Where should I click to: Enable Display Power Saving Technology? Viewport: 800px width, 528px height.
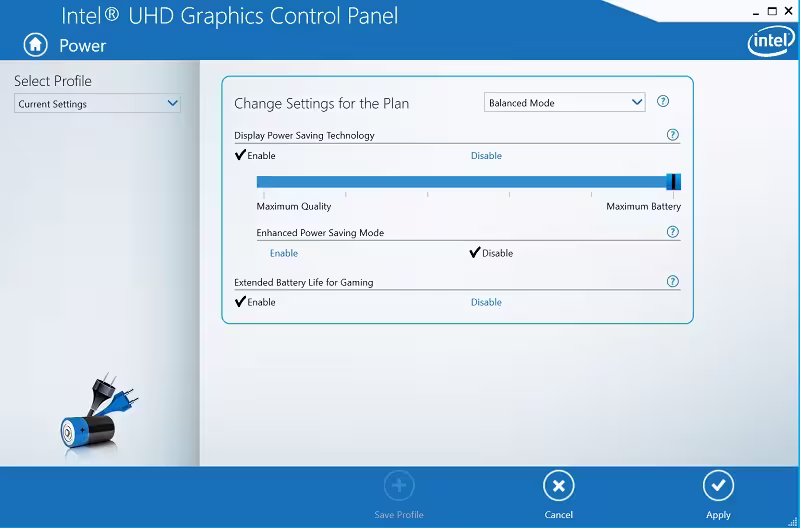click(255, 156)
